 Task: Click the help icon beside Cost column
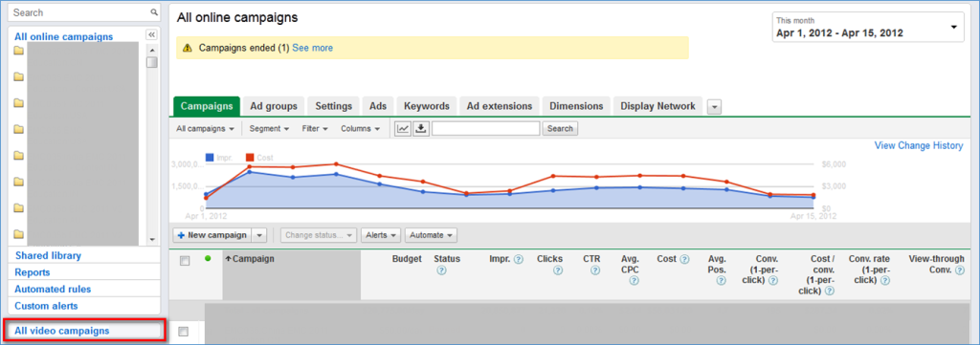coord(684,259)
